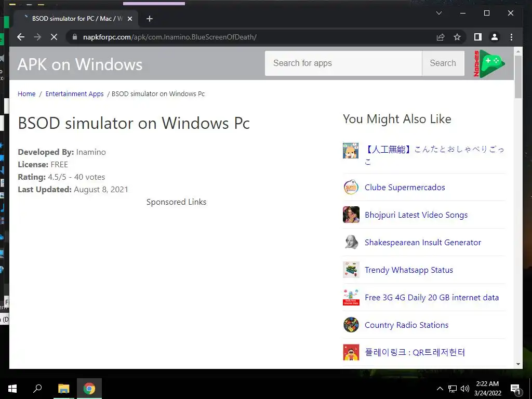Viewport: 532px width, 399px height.
Task: Open Entertainment Apps breadcrumb
Action: click(x=74, y=94)
